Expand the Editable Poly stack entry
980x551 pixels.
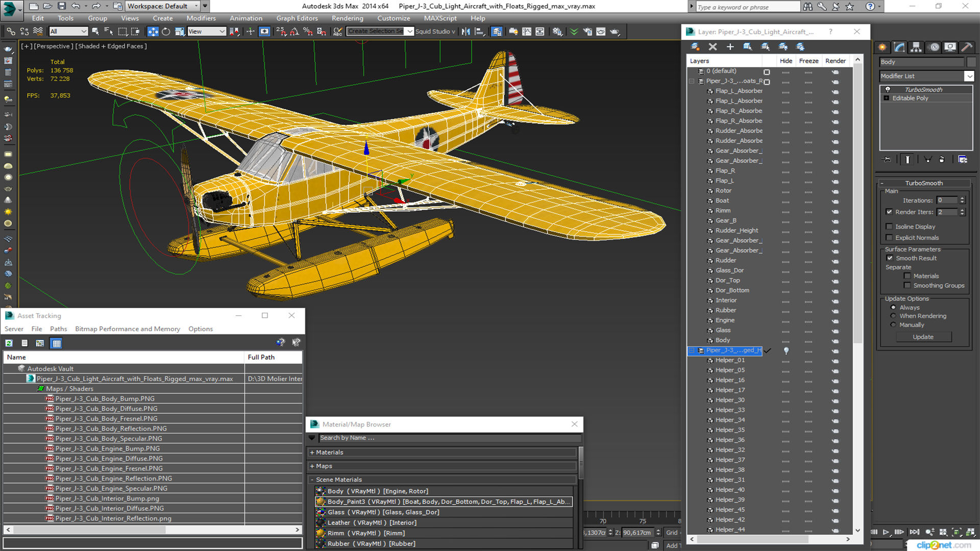887,98
